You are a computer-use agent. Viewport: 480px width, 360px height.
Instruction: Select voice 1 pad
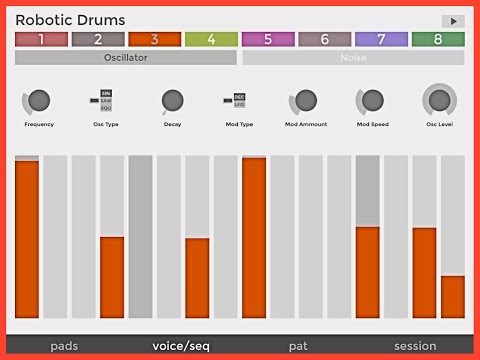tap(41, 39)
